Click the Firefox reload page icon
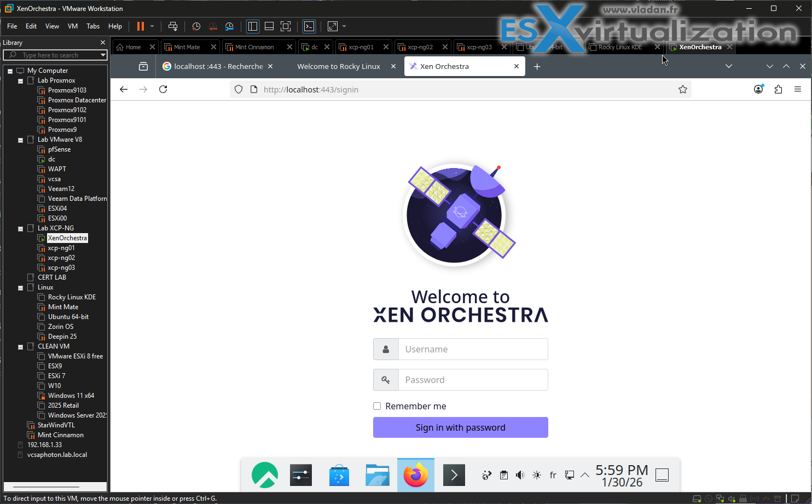The width and height of the screenshot is (812, 504). [163, 89]
